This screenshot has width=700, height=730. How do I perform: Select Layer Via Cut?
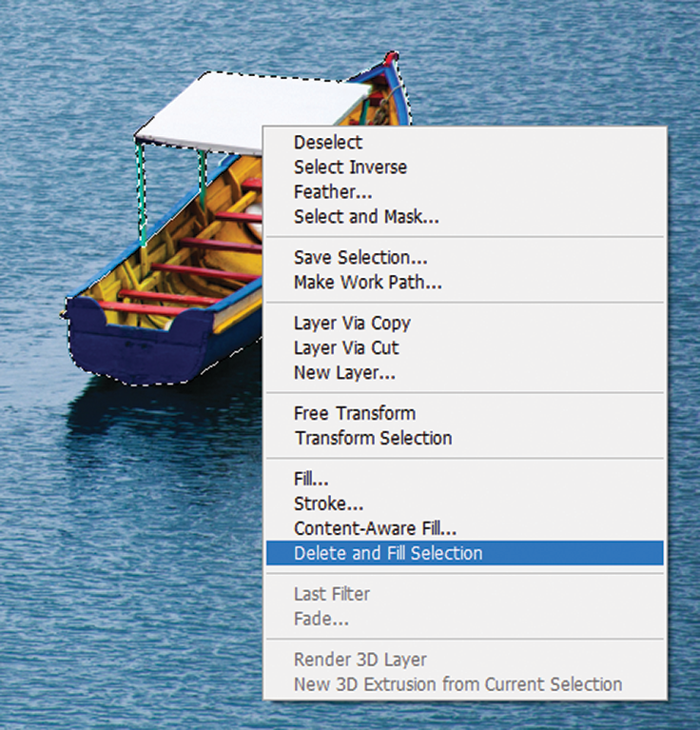click(x=346, y=348)
